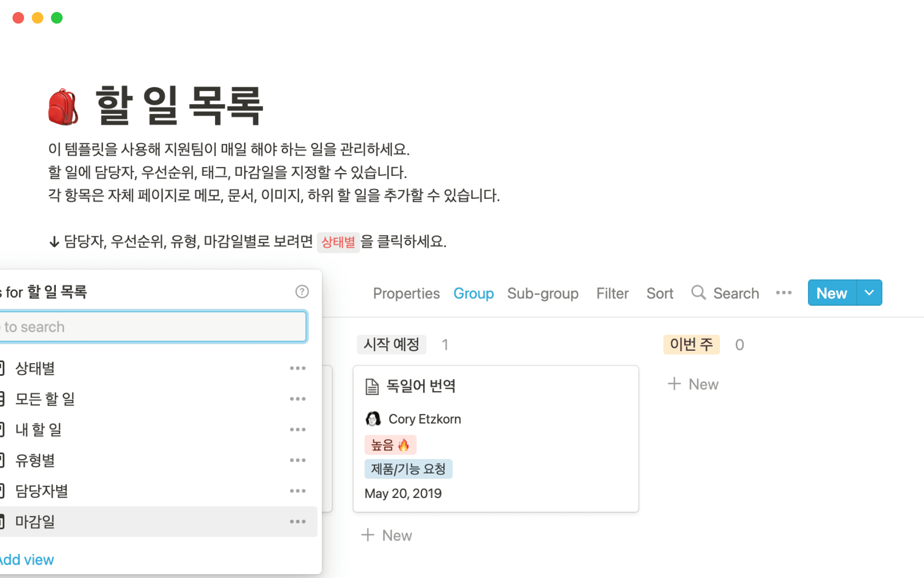Image resolution: width=924 pixels, height=578 pixels.
Task: Open options for 담당자별 view
Action: click(297, 491)
